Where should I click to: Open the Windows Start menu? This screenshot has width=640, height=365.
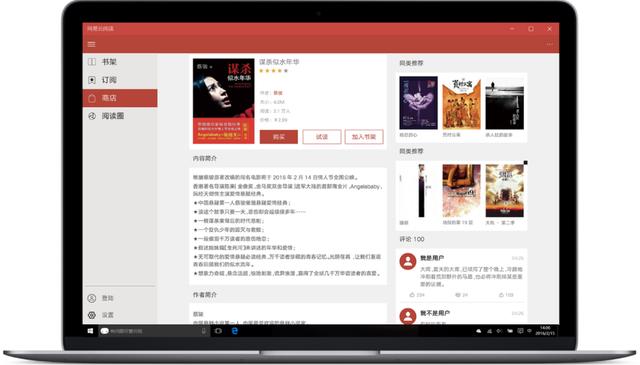(x=91, y=331)
